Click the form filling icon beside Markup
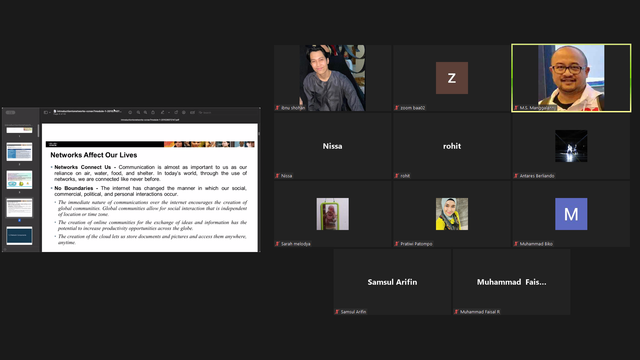Screen dimensions: 640x360 pos(192,112)
